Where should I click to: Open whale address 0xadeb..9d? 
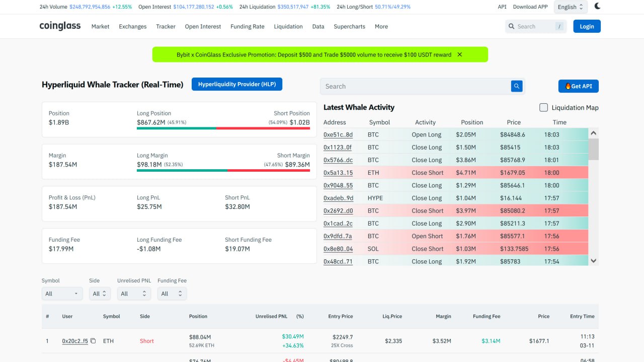[x=338, y=198]
